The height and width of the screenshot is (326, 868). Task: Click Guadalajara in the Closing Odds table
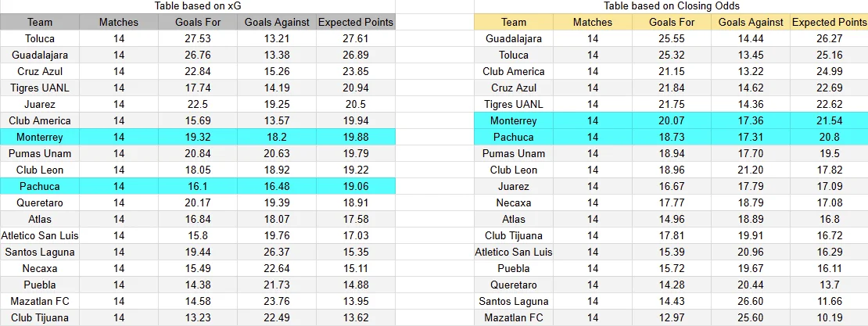514,38
